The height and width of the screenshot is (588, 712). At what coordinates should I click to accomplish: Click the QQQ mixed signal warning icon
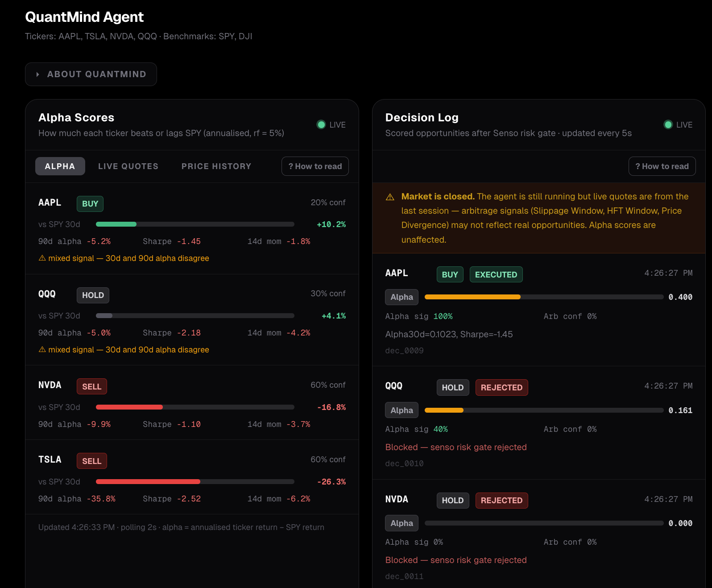point(42,349)
